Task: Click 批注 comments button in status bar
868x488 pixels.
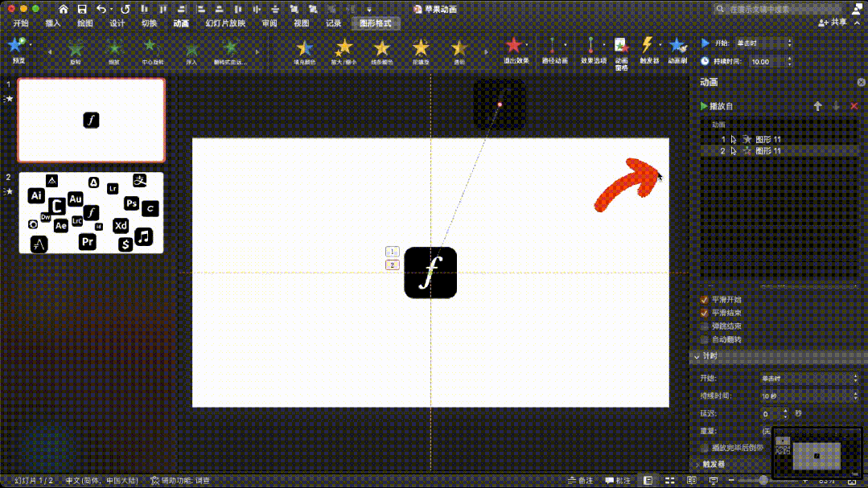Action: (x=618, y=480)
